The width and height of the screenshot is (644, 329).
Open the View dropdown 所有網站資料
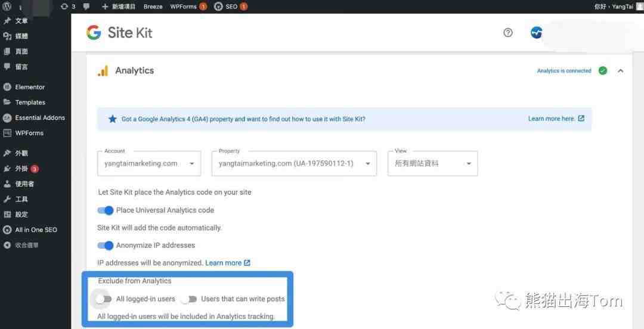point(432,163)
